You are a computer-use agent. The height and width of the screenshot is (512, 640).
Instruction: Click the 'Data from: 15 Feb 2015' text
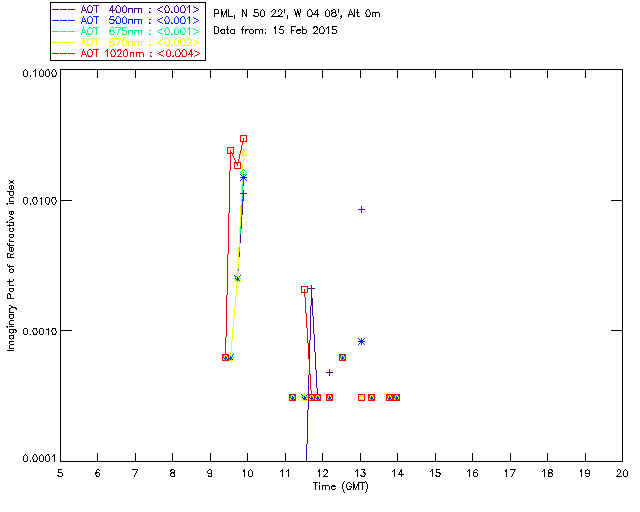pyautogui.click(x=276, y=31)
